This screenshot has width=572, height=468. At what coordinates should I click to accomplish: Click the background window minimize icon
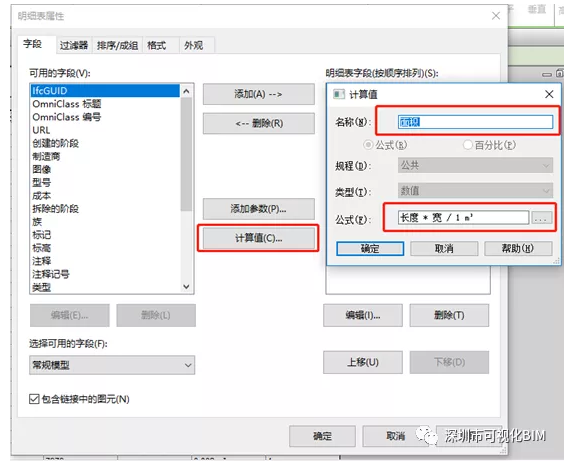pyautogui.click(x=546, y=74)
